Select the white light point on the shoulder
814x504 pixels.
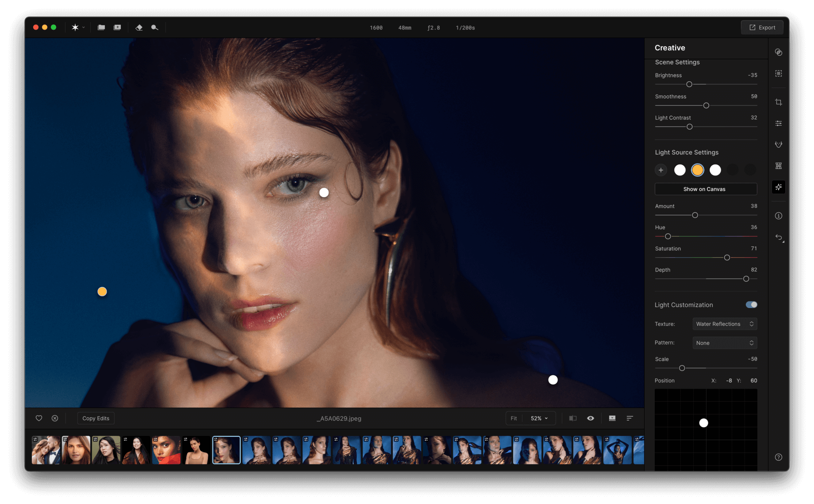[x=553, y=380]
